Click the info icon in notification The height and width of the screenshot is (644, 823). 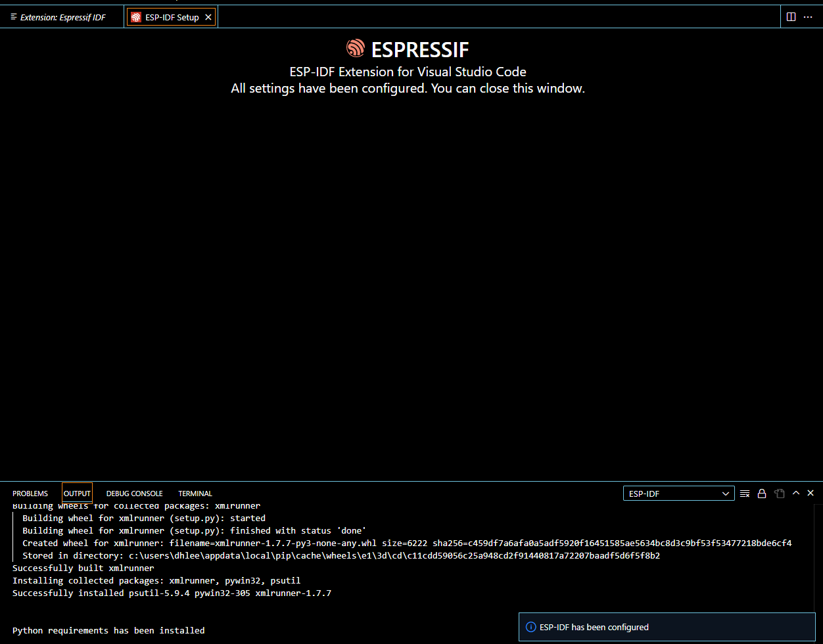click(531, 628)
